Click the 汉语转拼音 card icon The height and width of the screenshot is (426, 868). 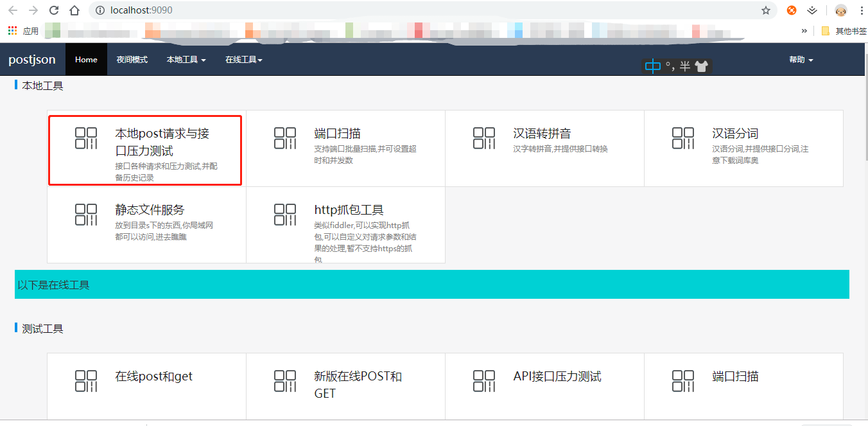pyautogui.click(x=484, y=138)
